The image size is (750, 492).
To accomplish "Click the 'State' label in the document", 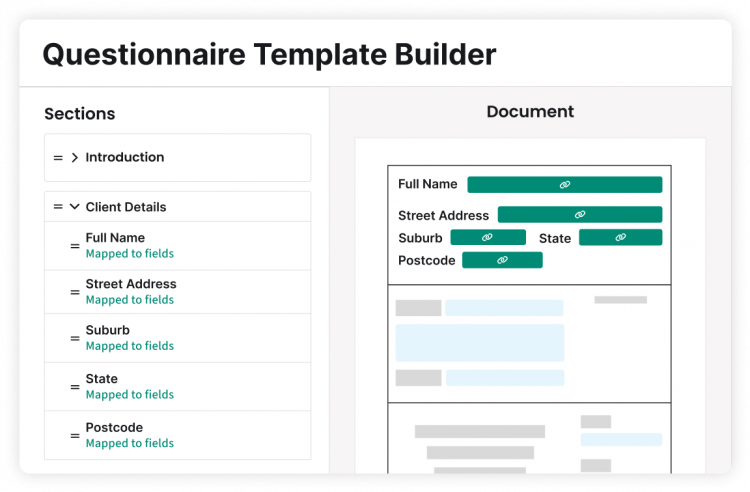I will pyautogui.click(x=555, y=238).
